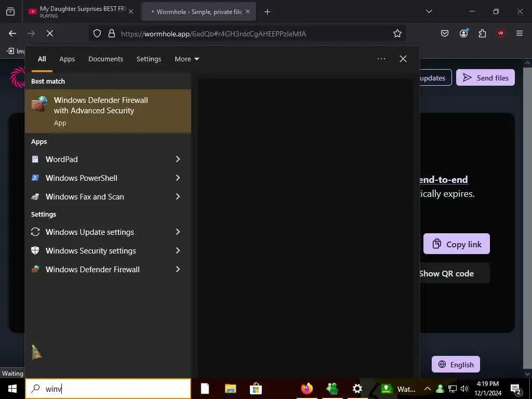This screenshot has height=399, width=532.
Task: Open the Extensions menu
Action: point(482,33)
